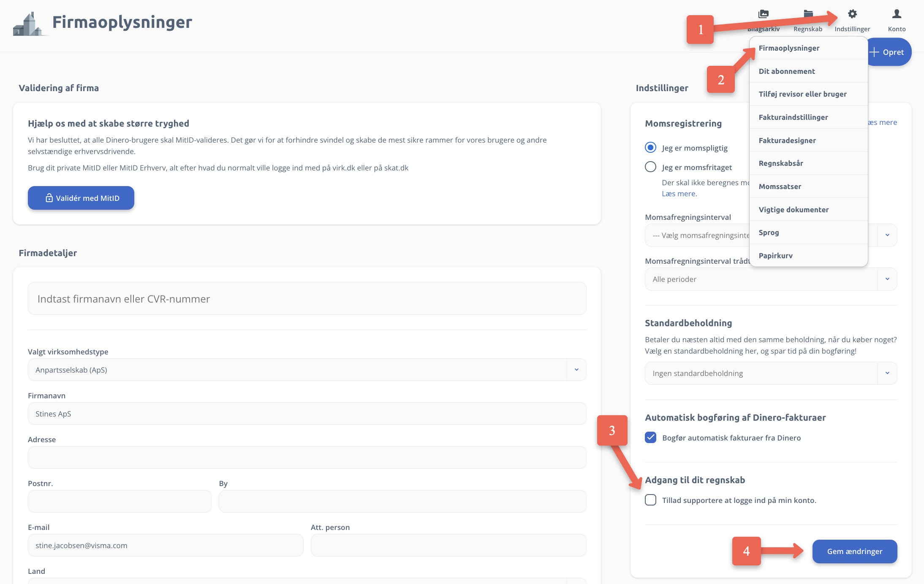Click the Dinero building logo
The height and width of the screenshot is (584, 924).
coord(28,24)
